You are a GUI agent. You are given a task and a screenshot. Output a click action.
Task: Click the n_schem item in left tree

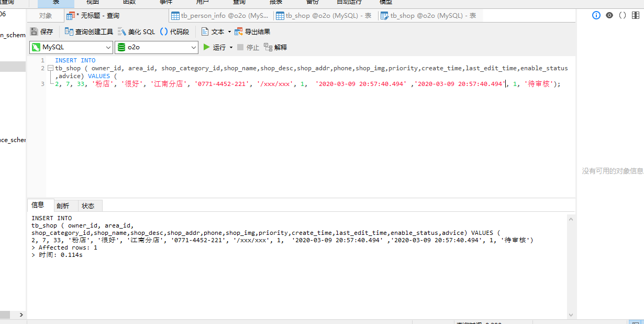(13, 35)
